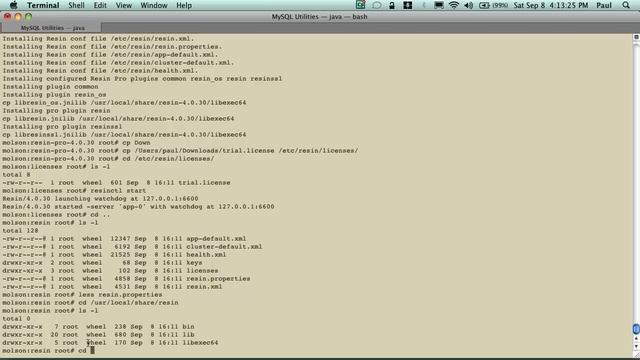Click the scrollbar down arrow
Image resolution: width=640 pixels, height=360 pixels.
pos(636,347)
